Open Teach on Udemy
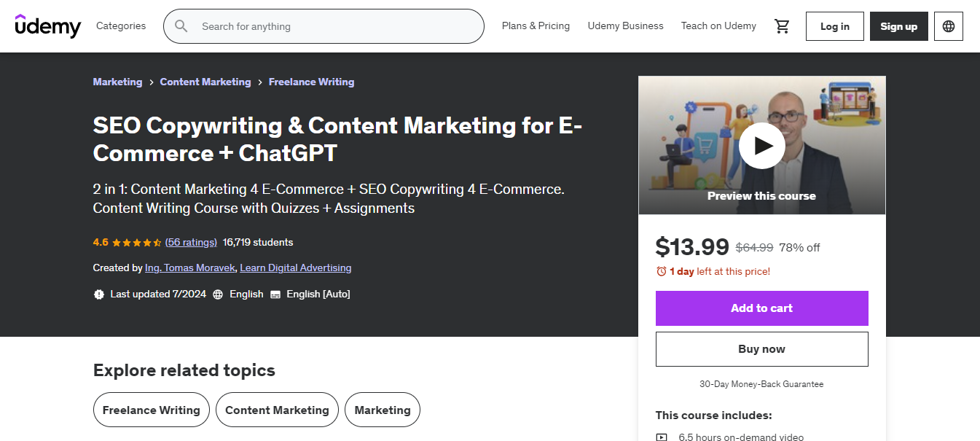This screenshot has height=441, width=980. pos(718,26)
